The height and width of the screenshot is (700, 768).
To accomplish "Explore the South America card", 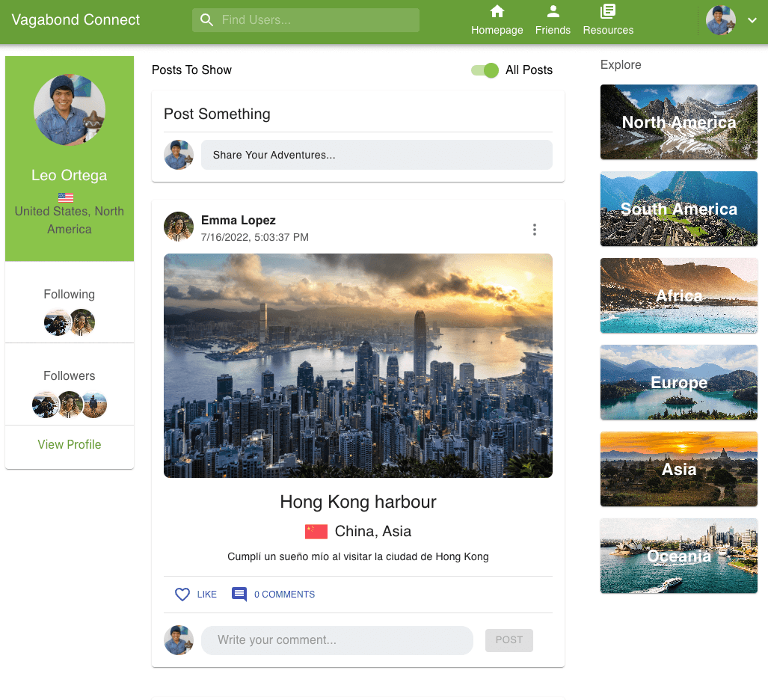I will click(x=679, y=209).
